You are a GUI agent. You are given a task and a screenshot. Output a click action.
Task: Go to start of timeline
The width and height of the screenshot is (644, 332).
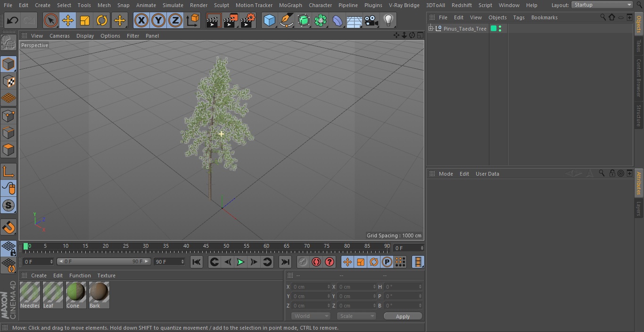pos(197,262)
